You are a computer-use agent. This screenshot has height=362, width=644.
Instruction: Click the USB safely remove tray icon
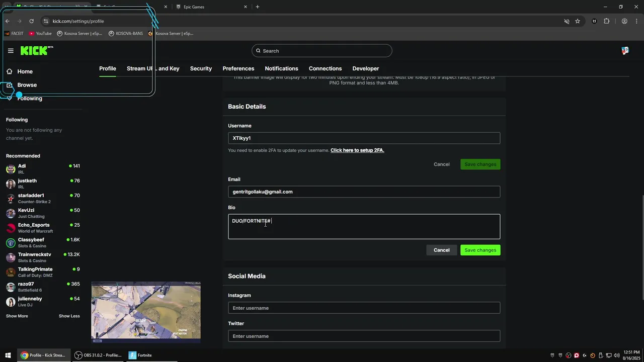600,355
